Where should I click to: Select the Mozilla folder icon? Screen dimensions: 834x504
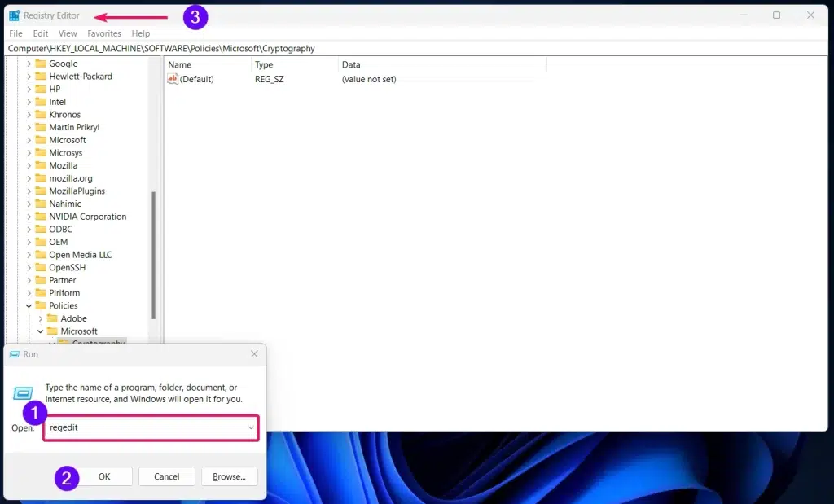[41, 165]
